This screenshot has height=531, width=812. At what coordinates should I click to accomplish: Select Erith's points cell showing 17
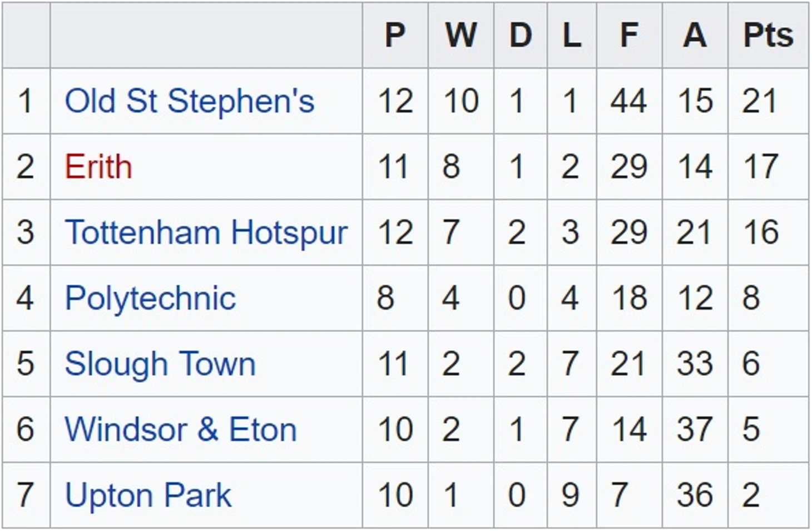pyautogui.click(x=760, y=167)
